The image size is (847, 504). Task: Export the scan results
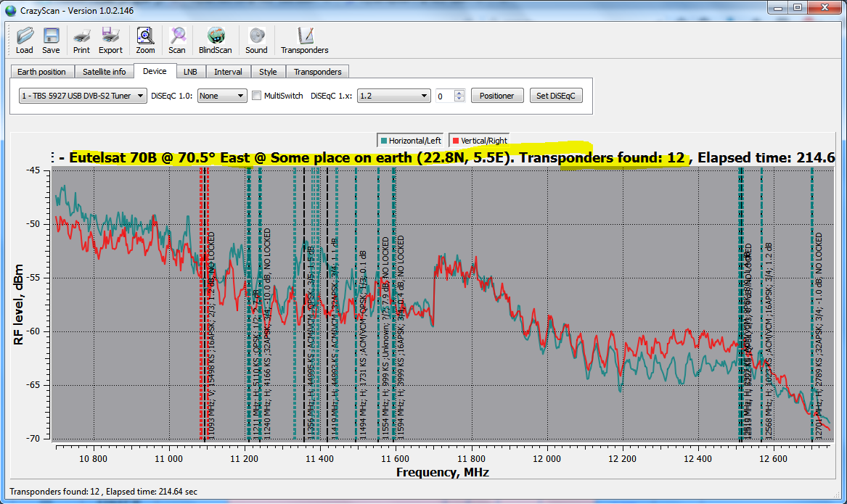(110, 40)
